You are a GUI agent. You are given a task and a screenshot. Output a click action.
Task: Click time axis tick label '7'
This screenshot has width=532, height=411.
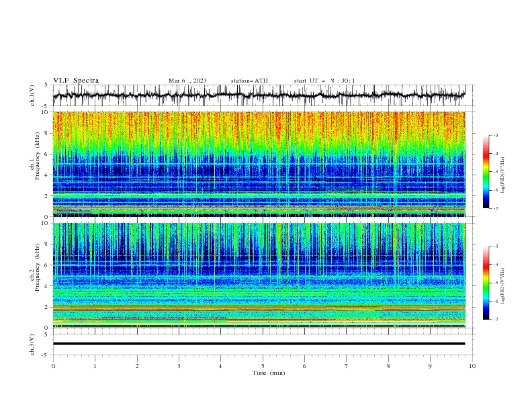347,366
